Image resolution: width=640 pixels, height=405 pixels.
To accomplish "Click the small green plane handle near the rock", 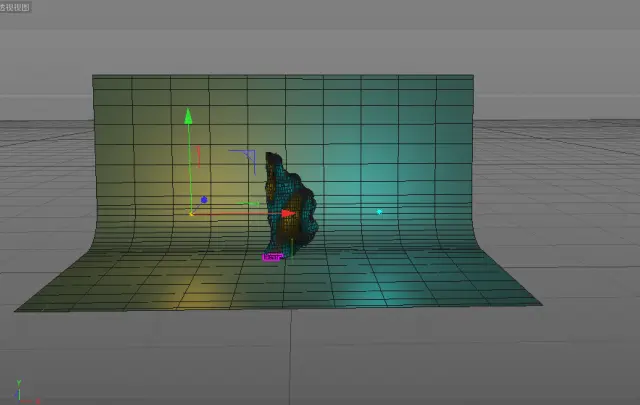I will (x=249, y=203).
